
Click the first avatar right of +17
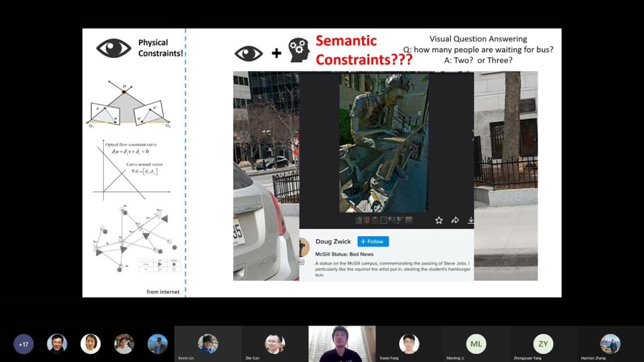click(x=57, y=344)
